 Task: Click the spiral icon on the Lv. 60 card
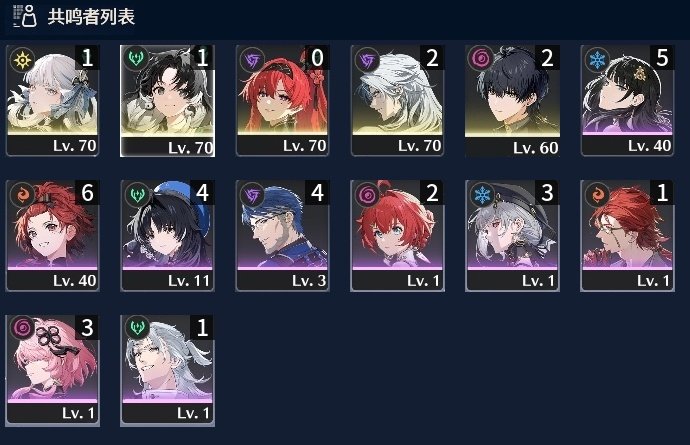pyautogui.click(x=481, y=59)
